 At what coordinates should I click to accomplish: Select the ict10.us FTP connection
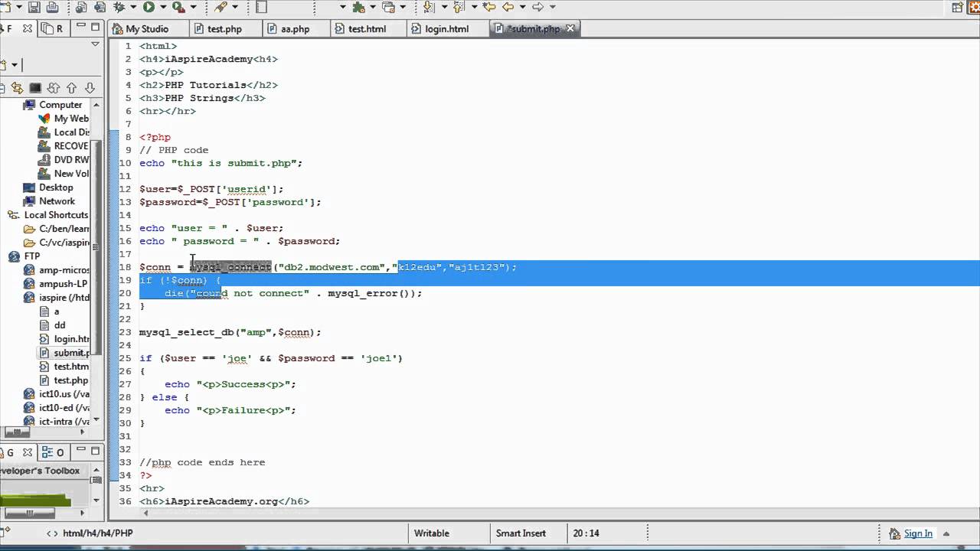64,394
